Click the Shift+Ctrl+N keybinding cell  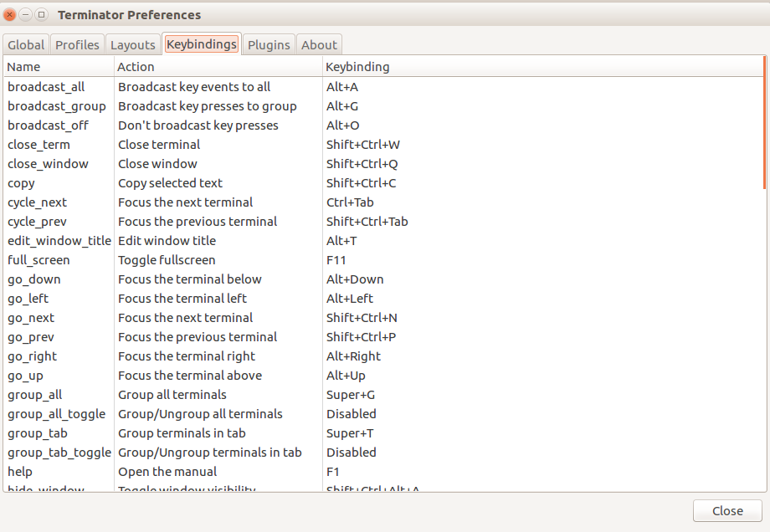pyautogui.click(x=362, y=318)
